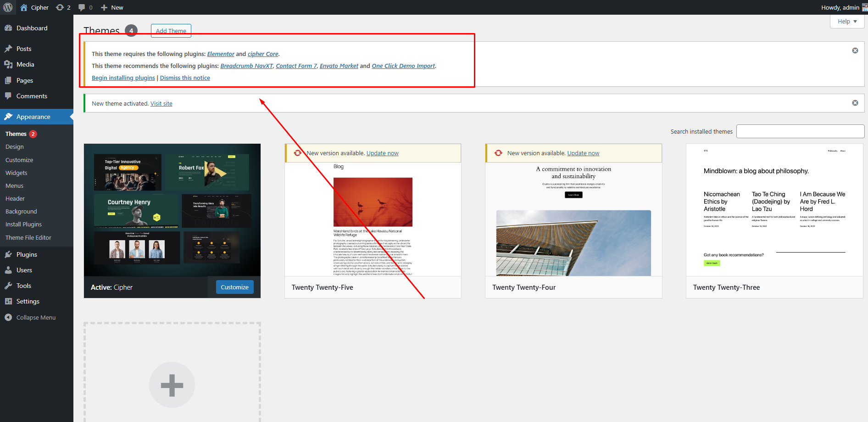Screen dimensions: 868x422
Task: Focus the Search installed themes field
Action: pos(800,131)
